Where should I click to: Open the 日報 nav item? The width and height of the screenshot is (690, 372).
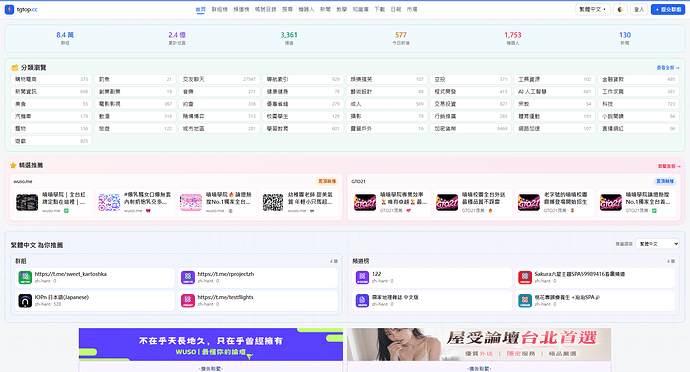point(396,9)
